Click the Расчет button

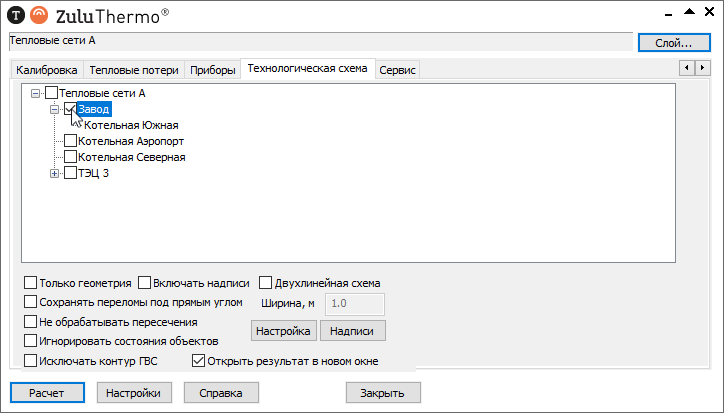tap(47, 393)
